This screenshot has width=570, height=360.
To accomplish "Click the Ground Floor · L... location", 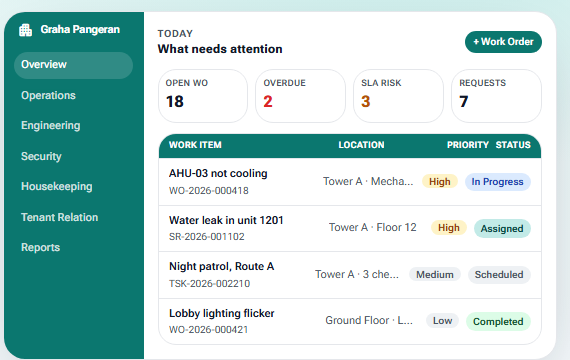I will [x=369, y=320].
